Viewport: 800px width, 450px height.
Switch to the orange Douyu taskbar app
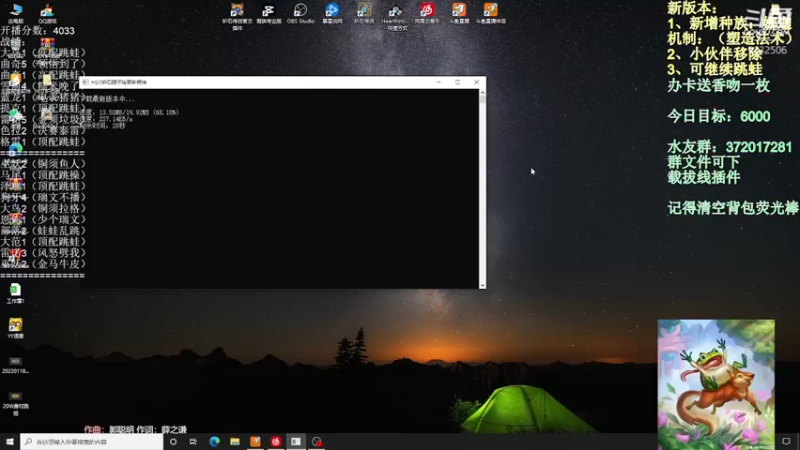pos(255,442)
